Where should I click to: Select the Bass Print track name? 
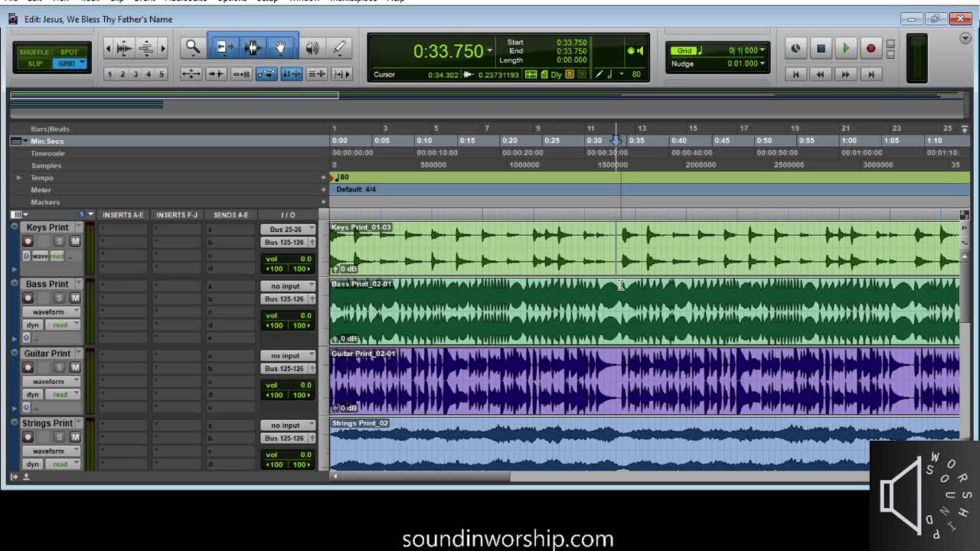(47, 284)
